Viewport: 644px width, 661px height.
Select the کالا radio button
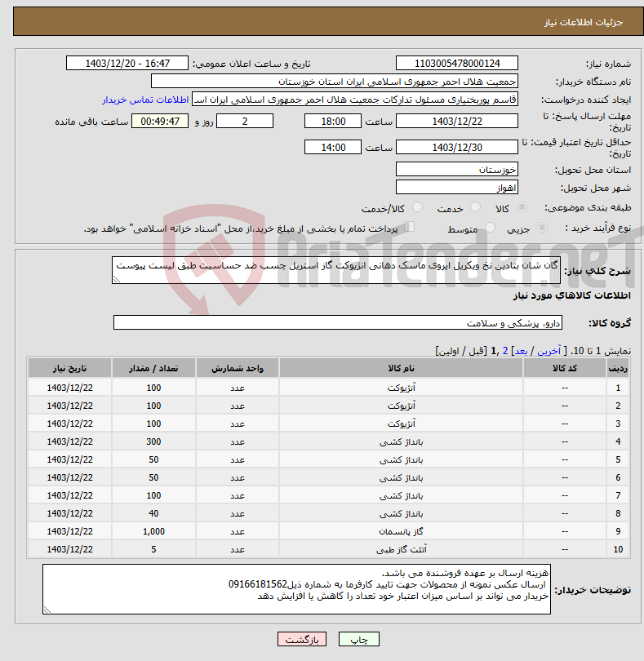coord(522,207)
